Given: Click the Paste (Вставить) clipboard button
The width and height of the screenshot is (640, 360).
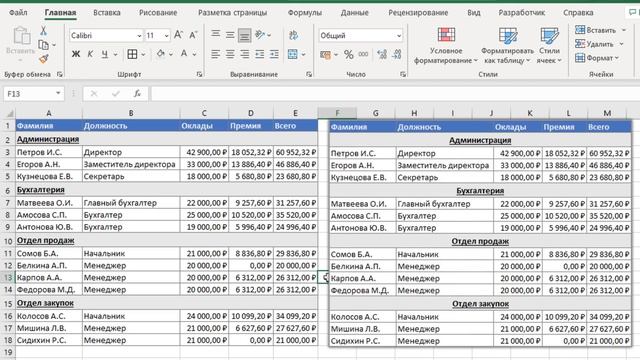Looking at the screenshot, I should (x=20, y=45).
